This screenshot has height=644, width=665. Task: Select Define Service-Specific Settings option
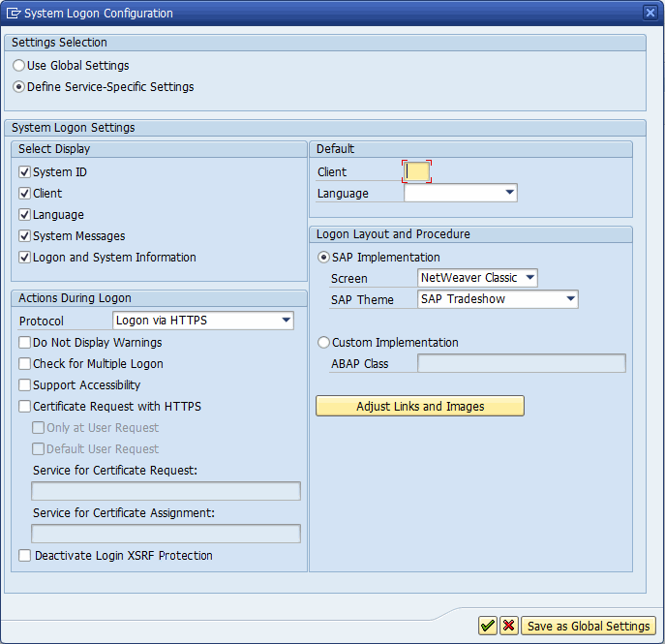click(x=19, y=87)
